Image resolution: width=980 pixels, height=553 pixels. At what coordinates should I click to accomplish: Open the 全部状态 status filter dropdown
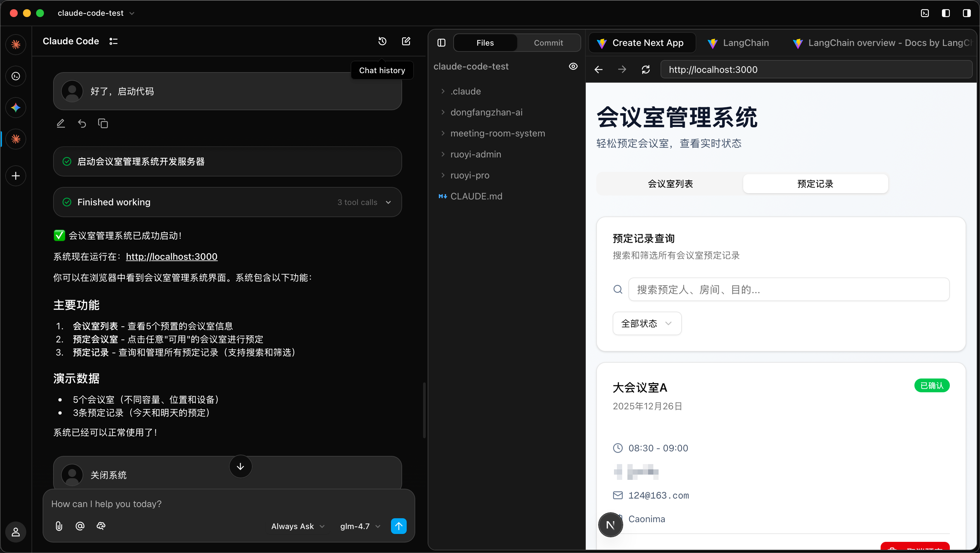[x=647, y=324]
